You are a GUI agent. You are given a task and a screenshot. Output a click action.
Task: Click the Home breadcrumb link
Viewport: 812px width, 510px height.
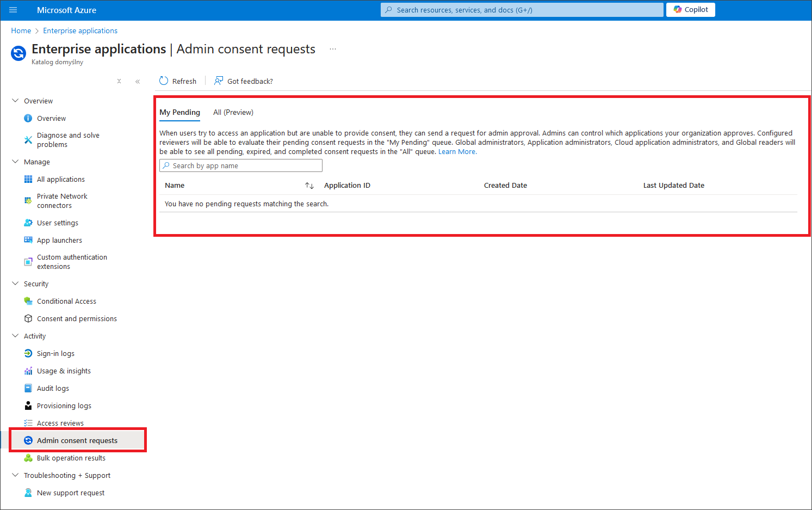(x=21, y=30)
